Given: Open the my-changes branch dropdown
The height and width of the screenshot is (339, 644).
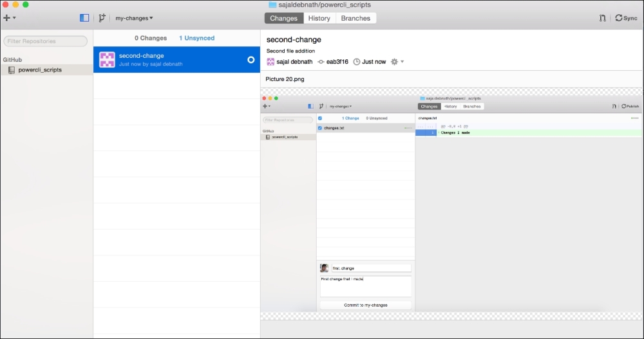Looking at the screenshot, I should [x=134, y=18].
